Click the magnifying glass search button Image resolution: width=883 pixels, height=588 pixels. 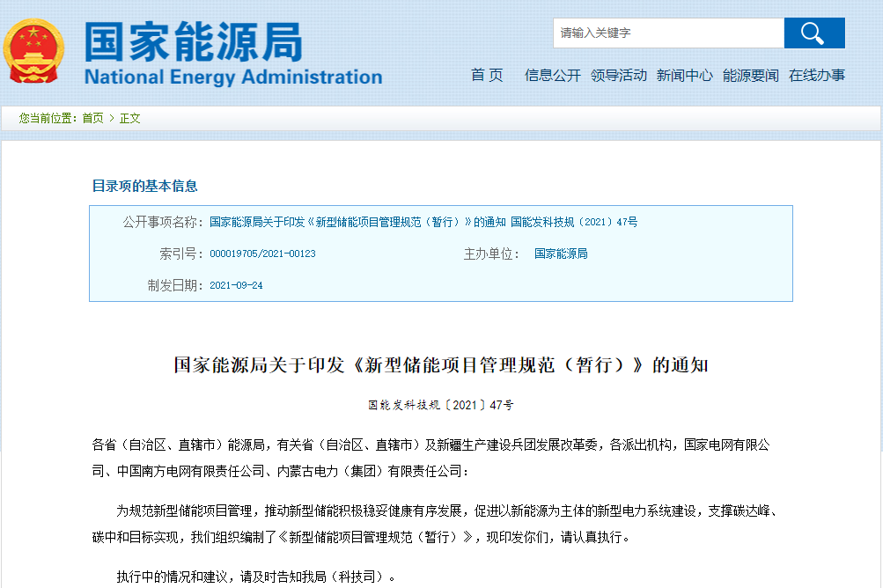(813, 33)
